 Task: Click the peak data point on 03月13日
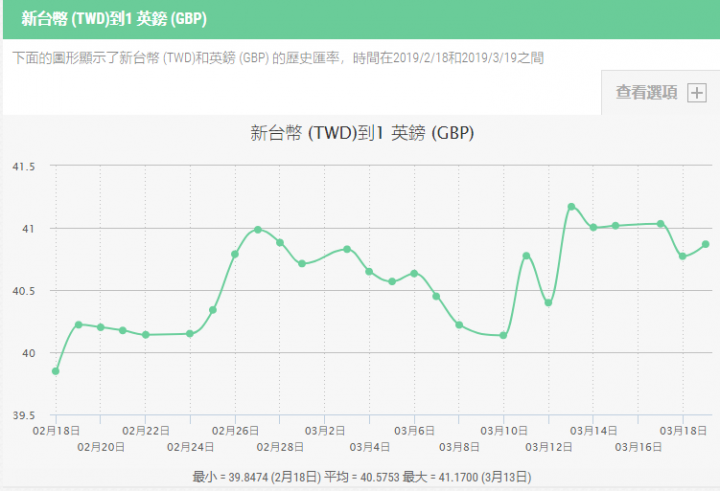point(571,207)
